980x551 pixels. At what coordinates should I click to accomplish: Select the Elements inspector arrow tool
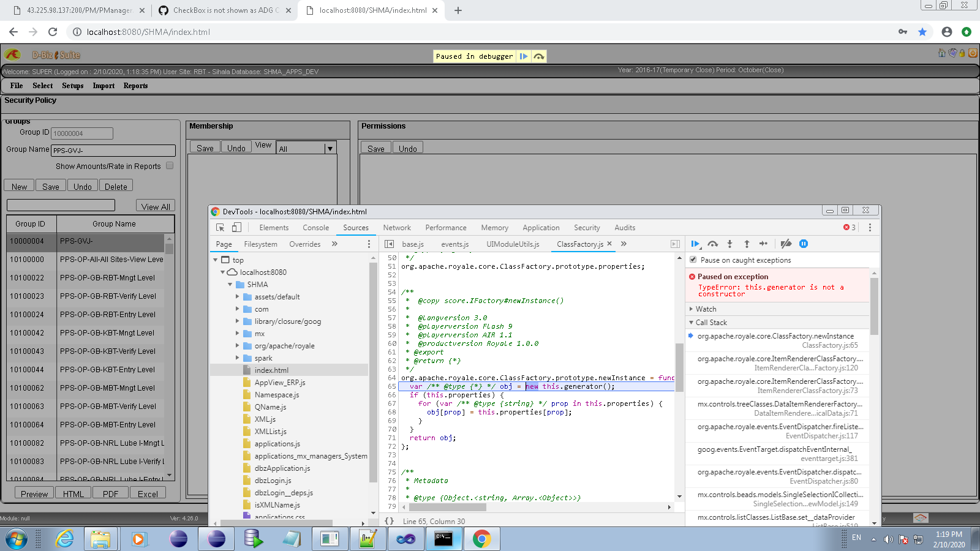tap(220, 227)
